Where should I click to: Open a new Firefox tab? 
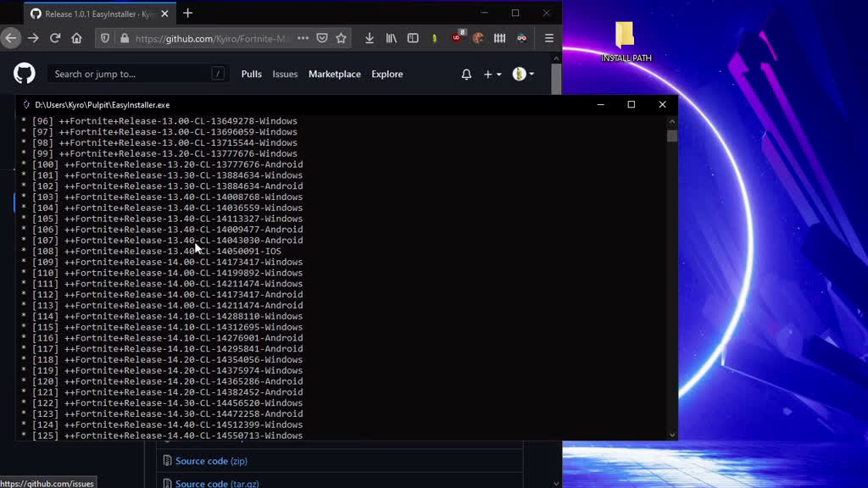187,14
